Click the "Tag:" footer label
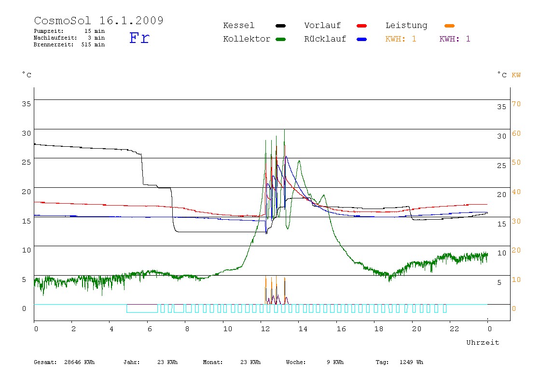Viewport: 554px width, 392px height. (382, 362)
